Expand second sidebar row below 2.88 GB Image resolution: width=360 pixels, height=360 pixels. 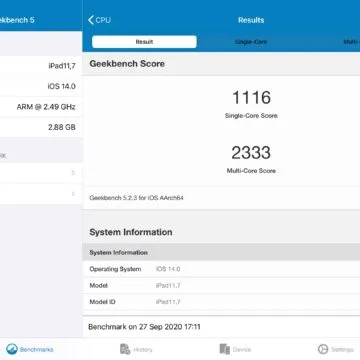coord(41,194)
